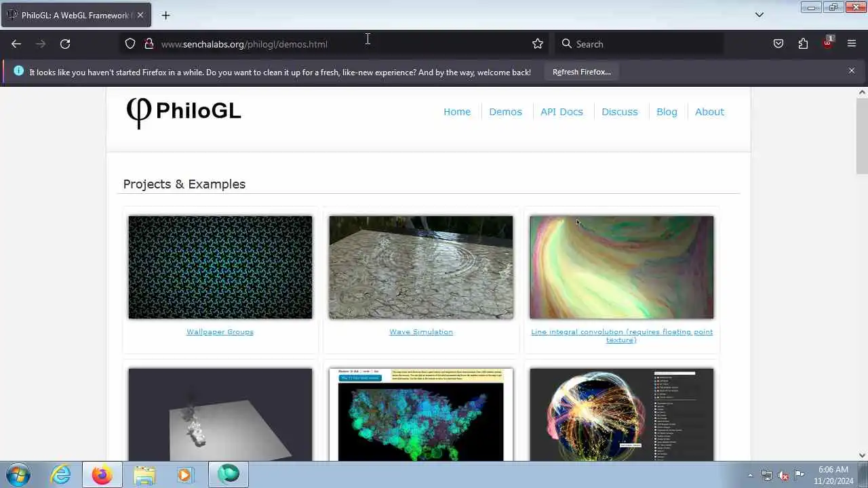Click the insecure connection padlock icon

click(149, 44)
